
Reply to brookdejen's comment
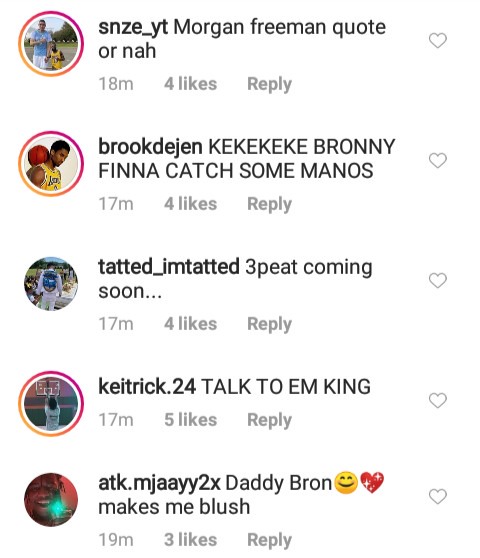(269, 204)
